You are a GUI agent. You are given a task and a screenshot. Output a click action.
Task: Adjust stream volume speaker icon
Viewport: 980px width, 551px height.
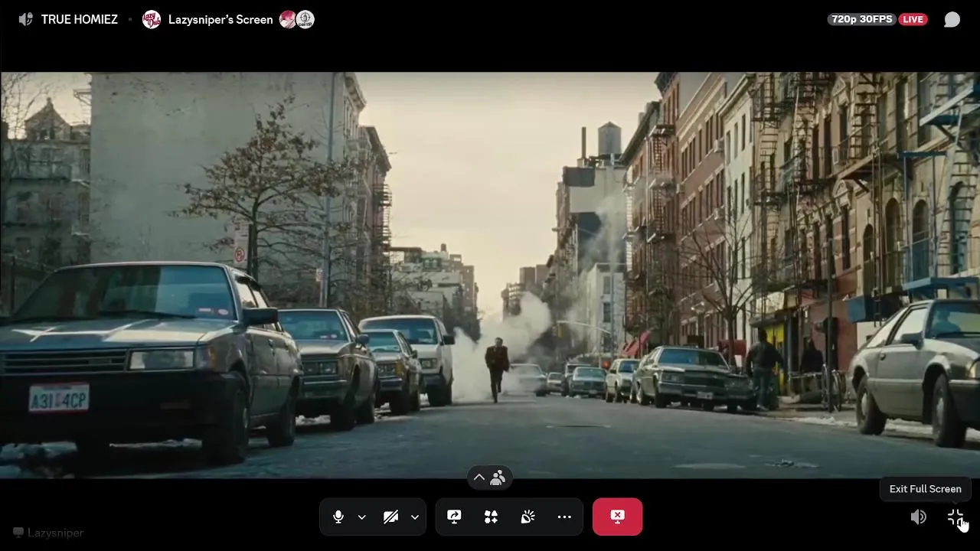[x=918, y=517]
